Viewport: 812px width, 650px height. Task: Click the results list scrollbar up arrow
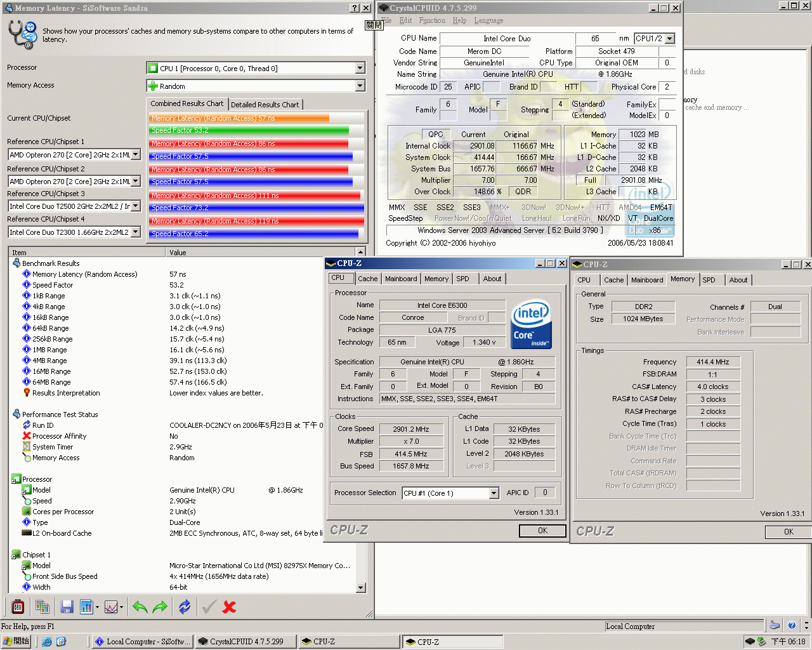pos(360,253)
